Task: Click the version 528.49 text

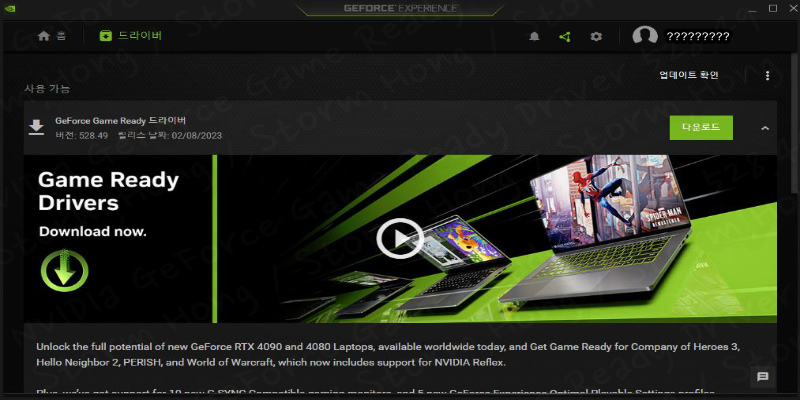Action: (x=82, y=136)
